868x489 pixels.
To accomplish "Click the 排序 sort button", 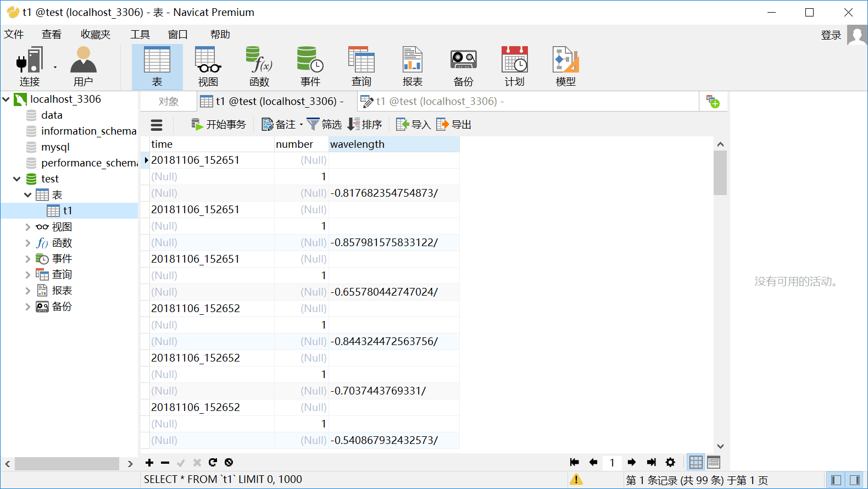I will [365, 125].
